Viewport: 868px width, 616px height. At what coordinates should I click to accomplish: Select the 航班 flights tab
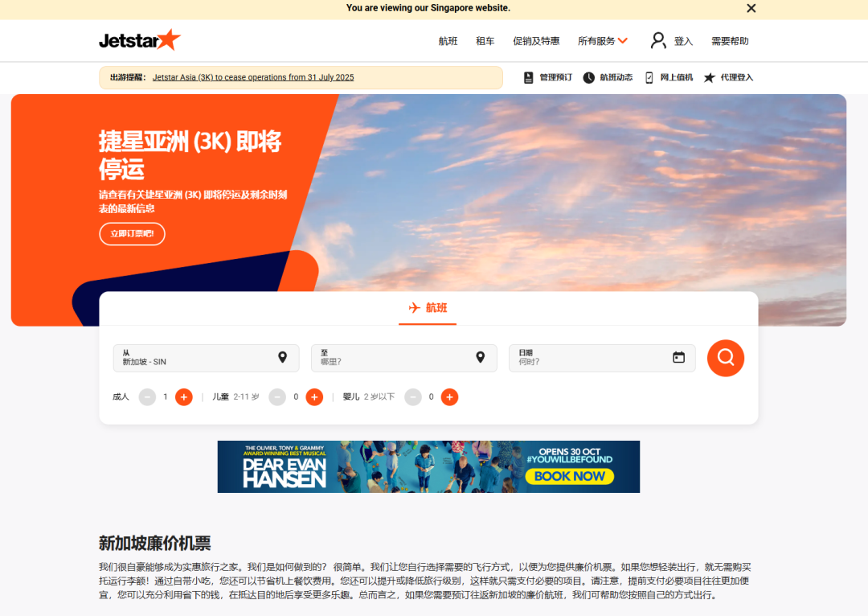click(x=428, y=308)
